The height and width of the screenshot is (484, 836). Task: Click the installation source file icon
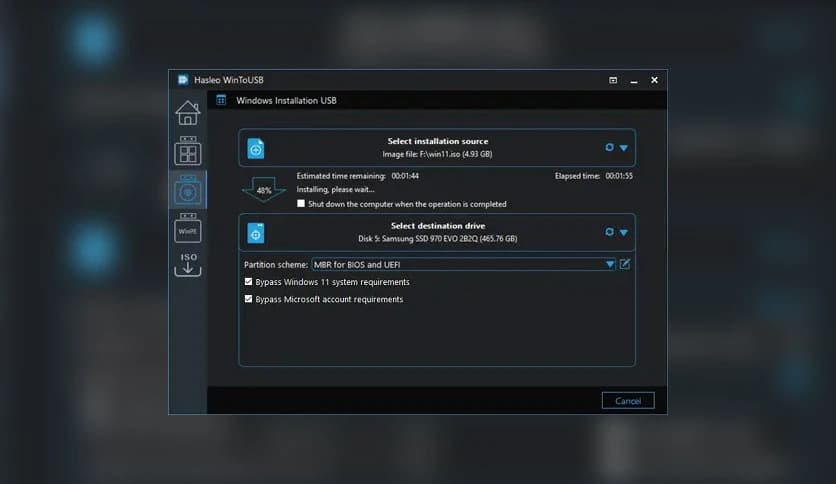[x=256, y=148]
